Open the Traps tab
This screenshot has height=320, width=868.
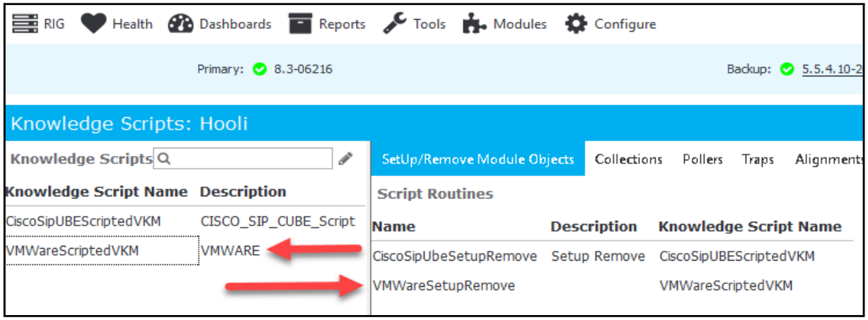tap(758, 160)
